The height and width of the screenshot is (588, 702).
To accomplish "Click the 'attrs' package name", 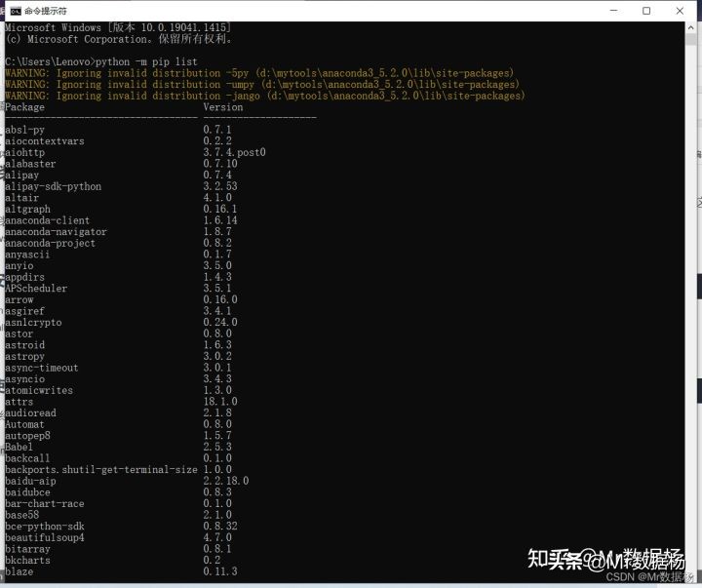I will coord(19,402).
